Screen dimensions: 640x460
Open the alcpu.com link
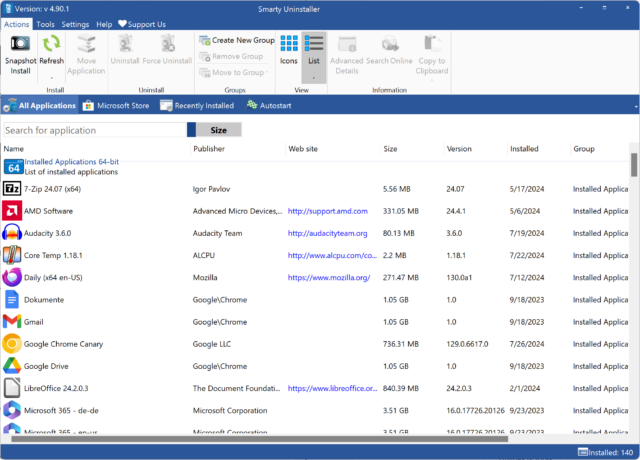point(332,255)
